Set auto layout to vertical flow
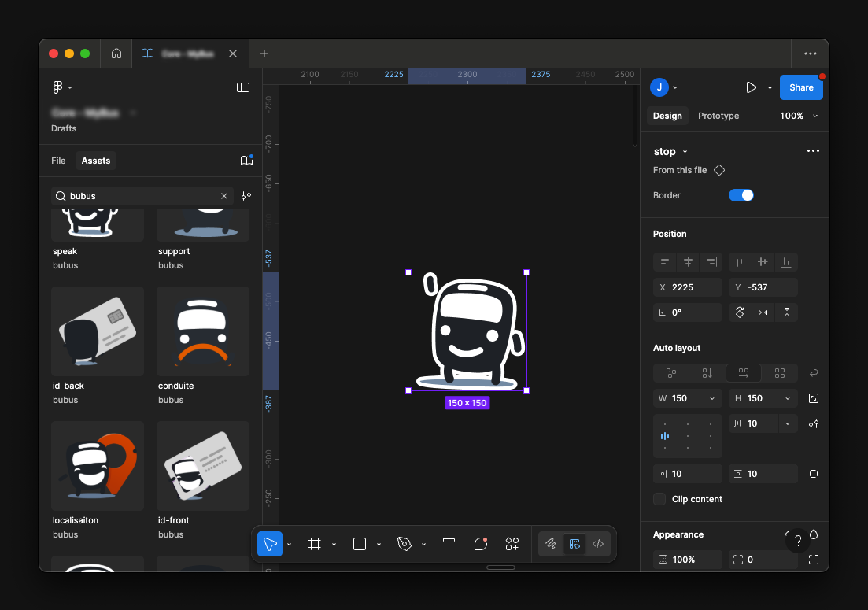 (x=707, y=373)
